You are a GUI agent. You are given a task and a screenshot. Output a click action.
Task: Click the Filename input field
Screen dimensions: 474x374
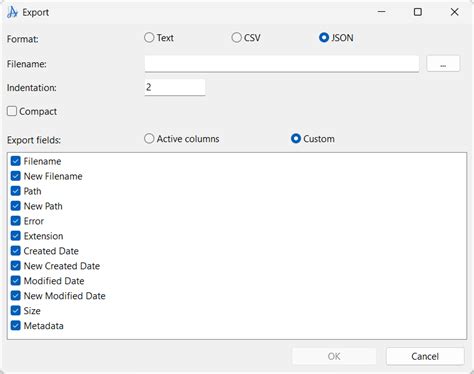282,64
